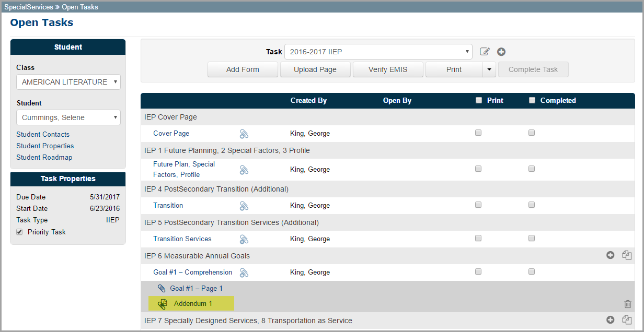Click SpecialServices in the breadcrumb
Image resolution: width=644 pixels, height=332 pixels.
click(x=29, y=7)
